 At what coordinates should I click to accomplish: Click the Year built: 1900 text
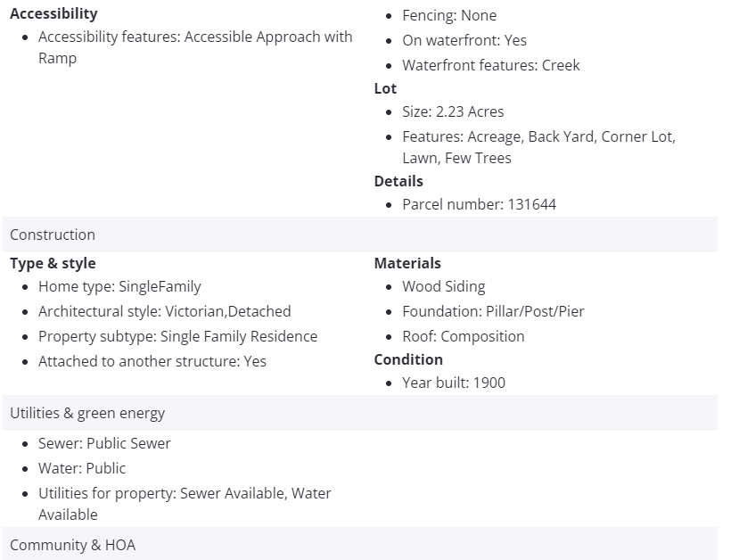454,383
